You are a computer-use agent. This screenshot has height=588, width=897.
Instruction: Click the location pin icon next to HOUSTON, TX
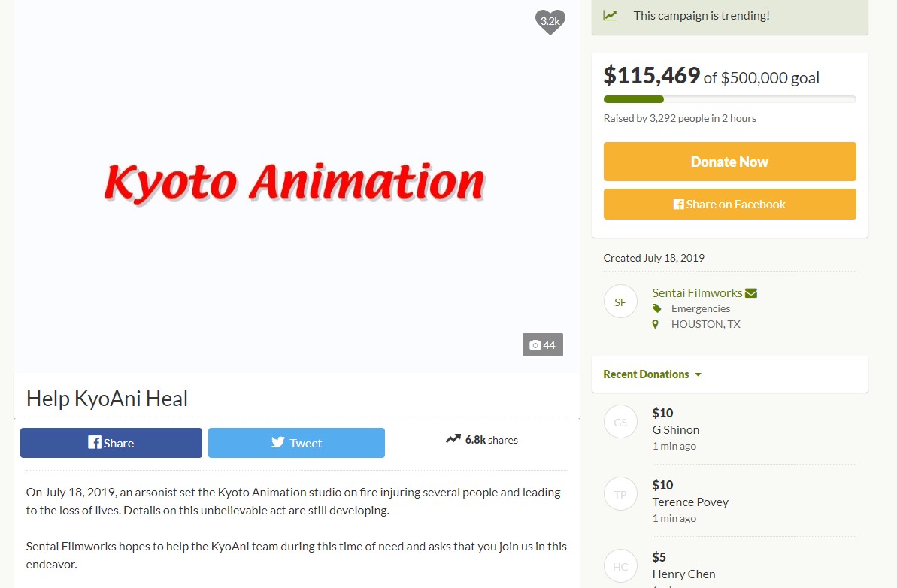(656, 324)
